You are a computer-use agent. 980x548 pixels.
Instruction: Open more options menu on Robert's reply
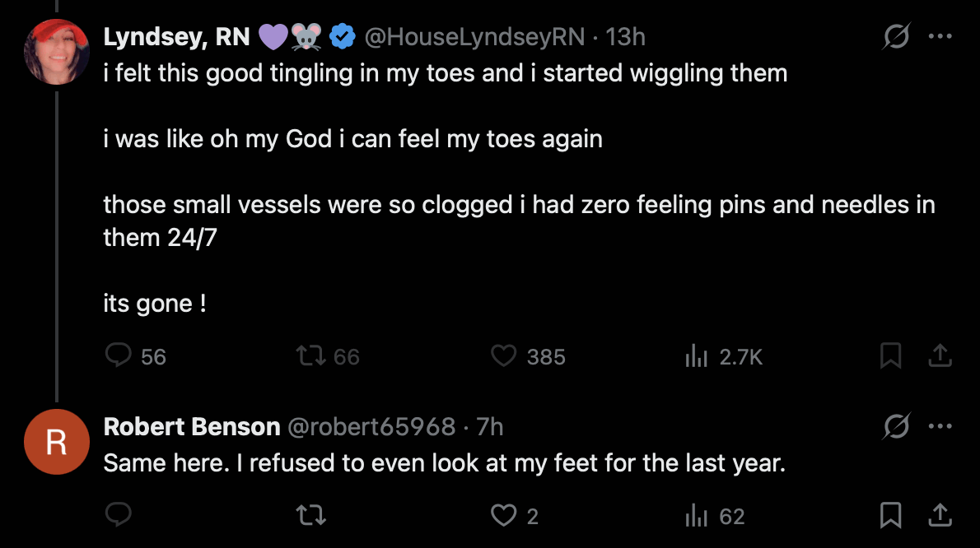coord(940,426)
